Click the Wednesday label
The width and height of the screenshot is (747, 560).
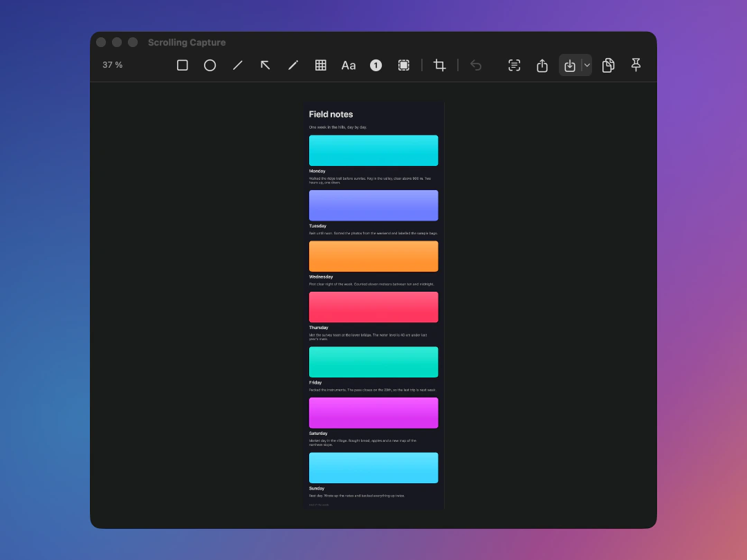click(x=321, y=277)
